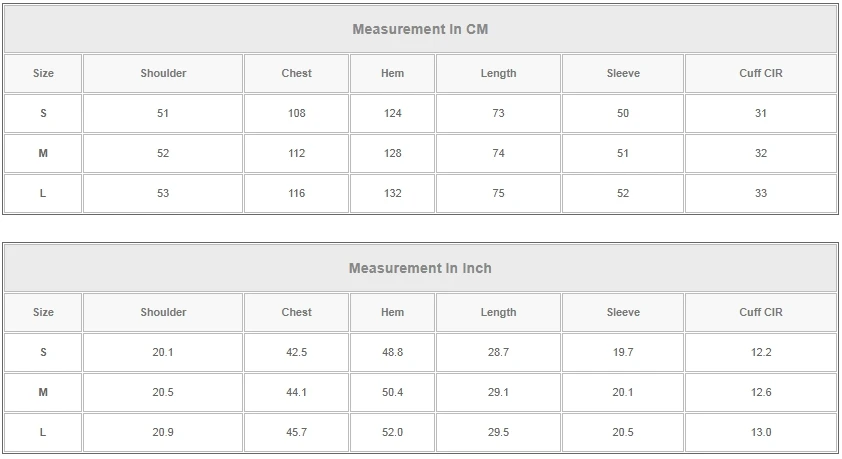This screenshot has height=459, width=842.
Task: Select the shoulder value 53 for size L
Action: pos(163,193)
